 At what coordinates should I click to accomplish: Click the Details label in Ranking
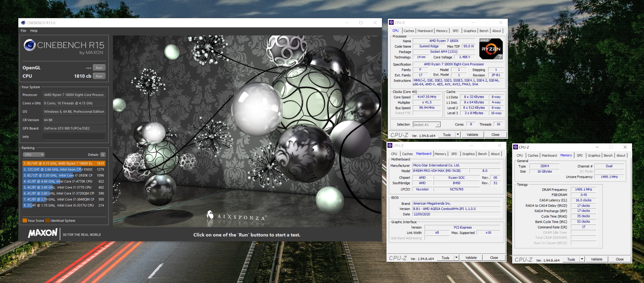point(93,155)
